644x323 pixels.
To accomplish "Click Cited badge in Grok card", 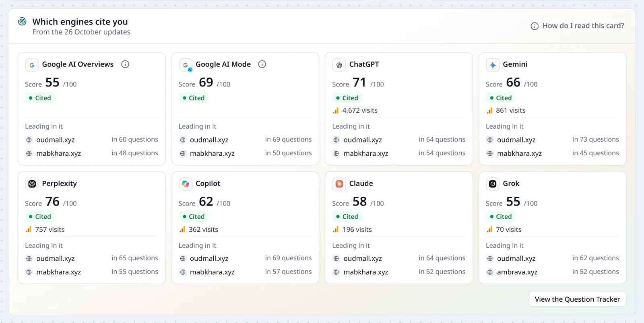I will (x=501, y=216).
